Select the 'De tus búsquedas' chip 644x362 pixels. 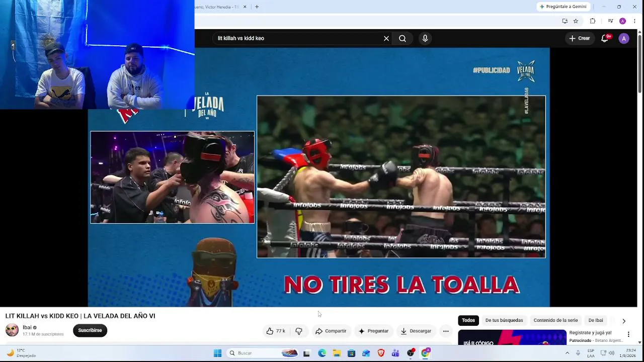504,320
